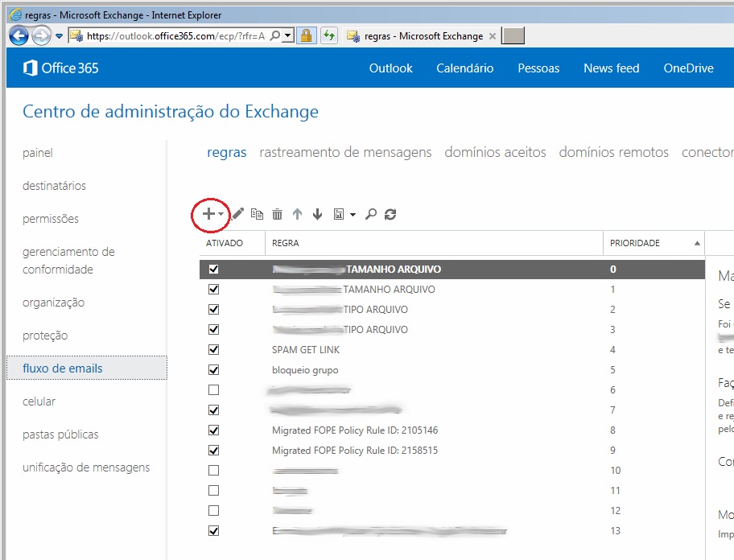Sort by the ATIVADO column header

coord(232,243)
